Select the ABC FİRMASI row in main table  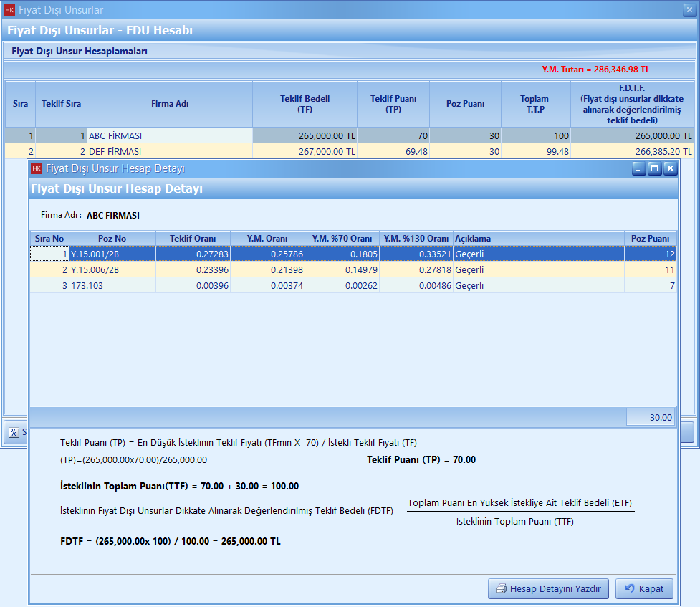(169, 135)
